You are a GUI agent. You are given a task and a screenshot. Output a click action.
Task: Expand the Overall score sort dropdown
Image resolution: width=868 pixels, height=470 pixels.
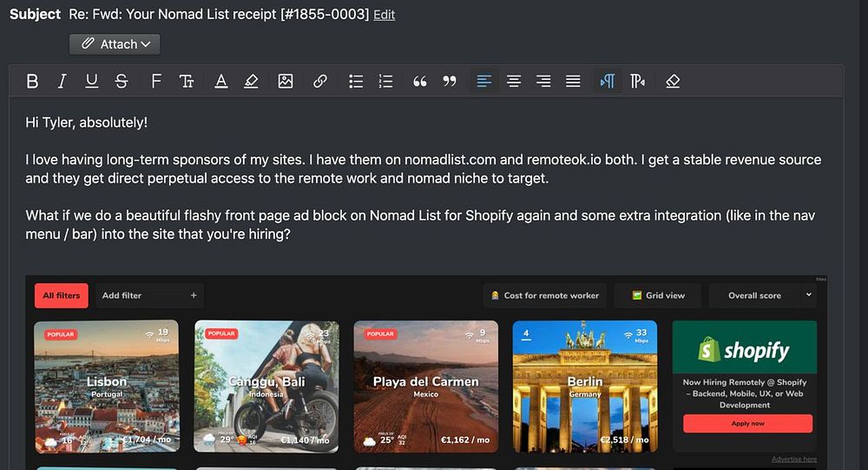coord(763,295)
